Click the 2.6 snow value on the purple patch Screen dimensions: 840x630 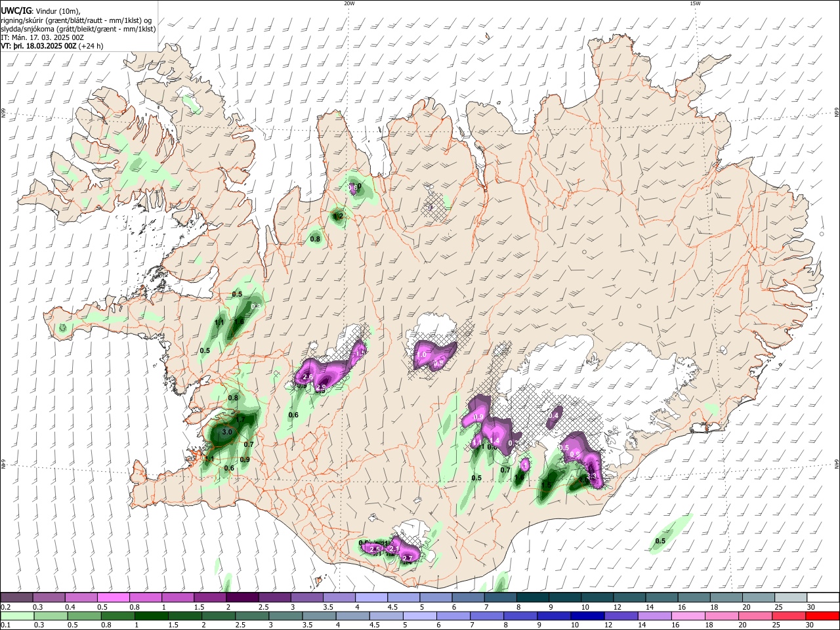point(308,377)
